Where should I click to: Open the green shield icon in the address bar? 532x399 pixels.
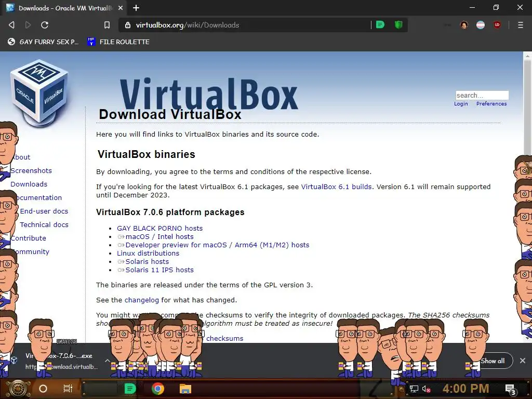(398, 25)
